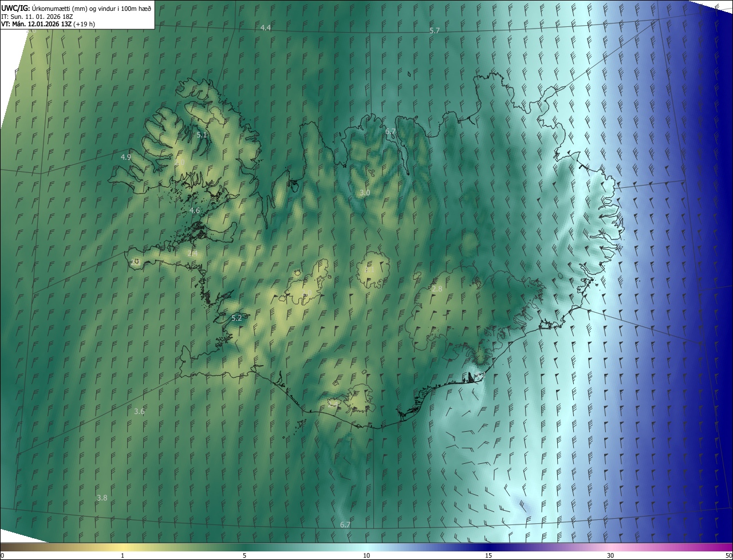Screen dimensions: 733x560
Task: Click the 4.4 value label on the map
Action: (x=266, y=27)
